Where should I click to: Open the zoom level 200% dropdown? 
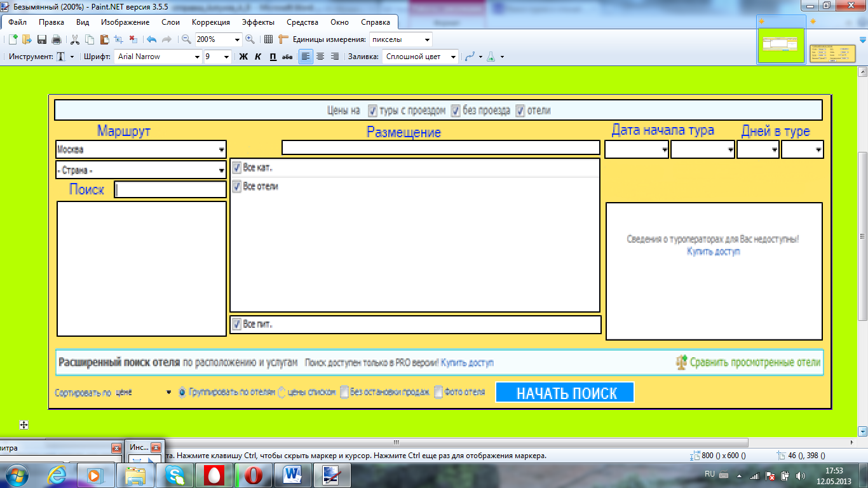238,39
